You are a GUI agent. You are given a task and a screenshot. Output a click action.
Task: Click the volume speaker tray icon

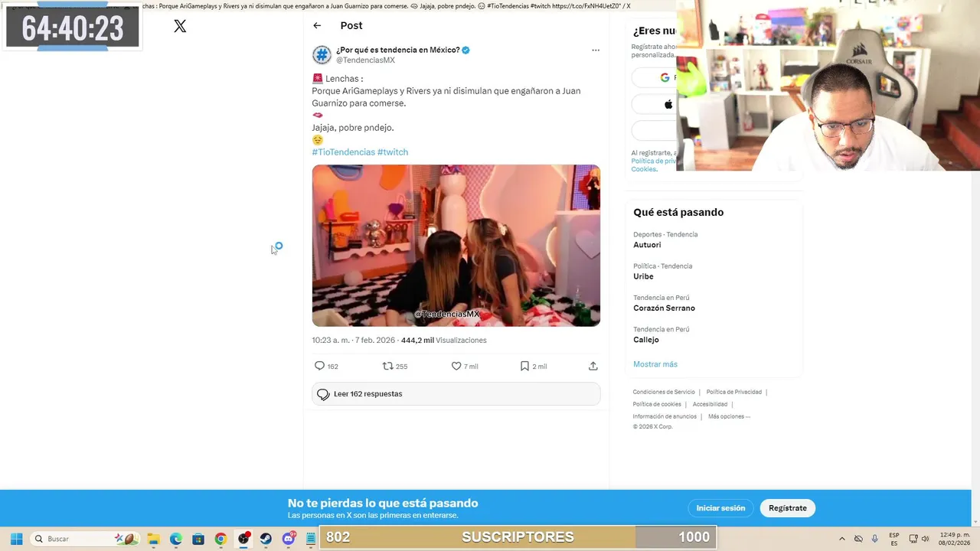(925, 539)
